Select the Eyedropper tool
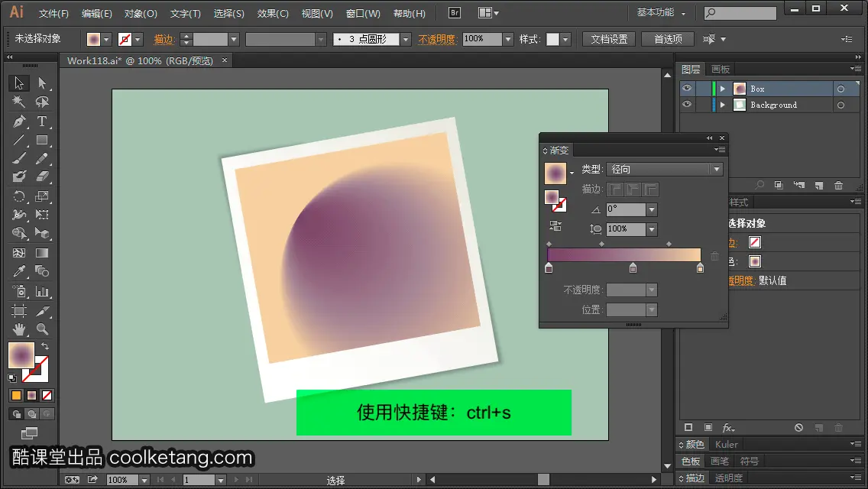 coord(19,271)
